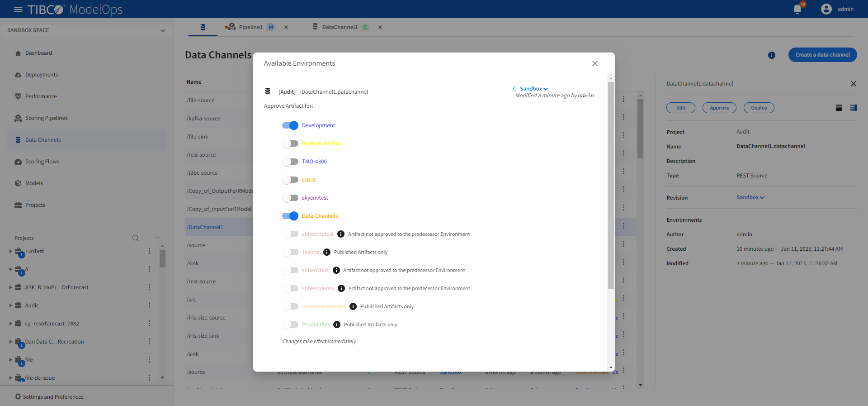Enable the TMO-4300 environment toggle
This screenshot has width=868, height=406.
pos(290,162)
